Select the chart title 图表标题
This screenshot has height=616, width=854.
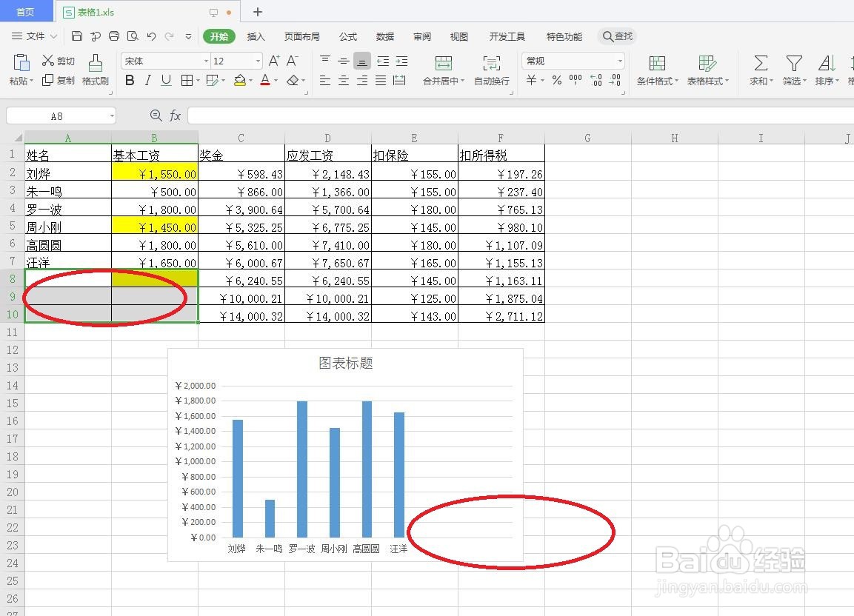345,364
